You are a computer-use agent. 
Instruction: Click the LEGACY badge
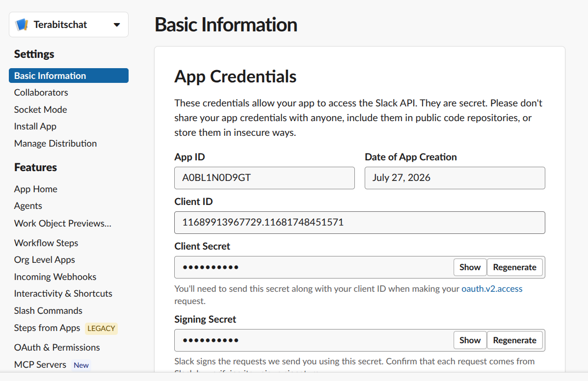101,329
